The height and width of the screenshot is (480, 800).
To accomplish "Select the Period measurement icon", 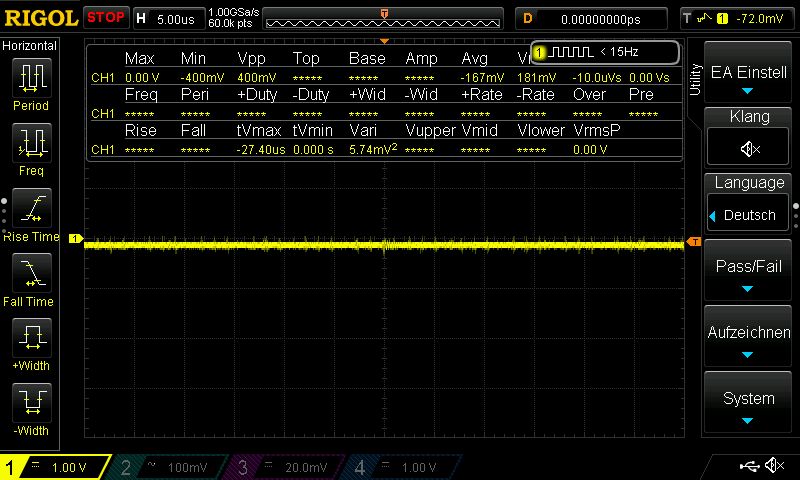I will (32, 78).
